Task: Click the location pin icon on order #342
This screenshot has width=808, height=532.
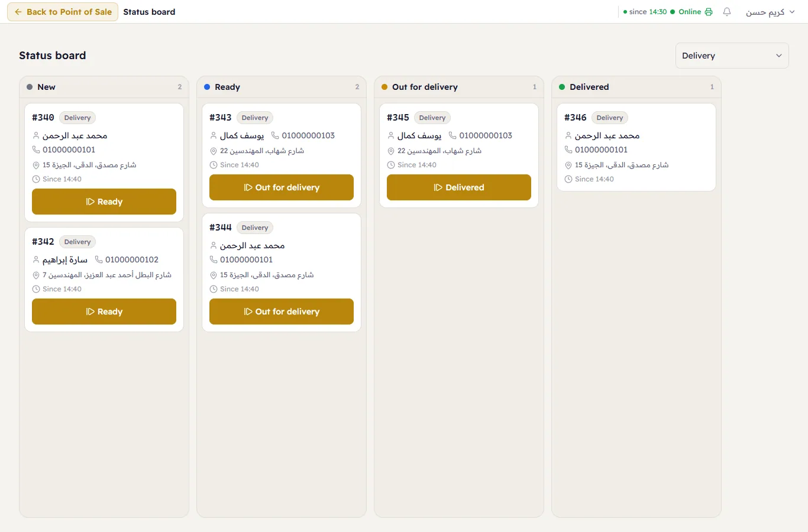Action: tap(36, 275)
